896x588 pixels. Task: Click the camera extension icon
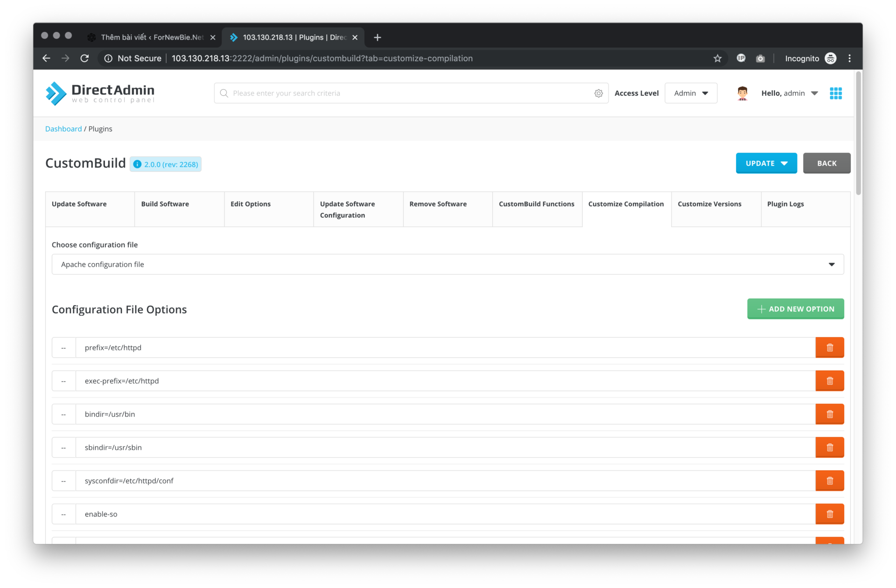760,58
